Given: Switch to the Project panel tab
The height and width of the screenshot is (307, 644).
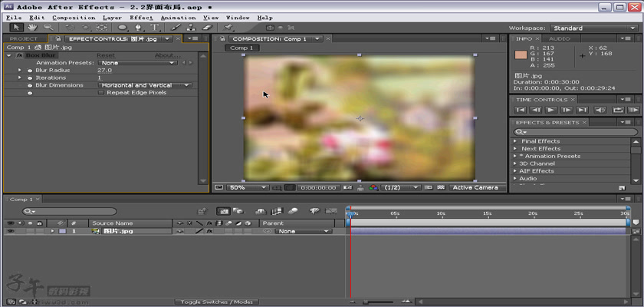Looking at the screenshot, I should tap(24, 38).
